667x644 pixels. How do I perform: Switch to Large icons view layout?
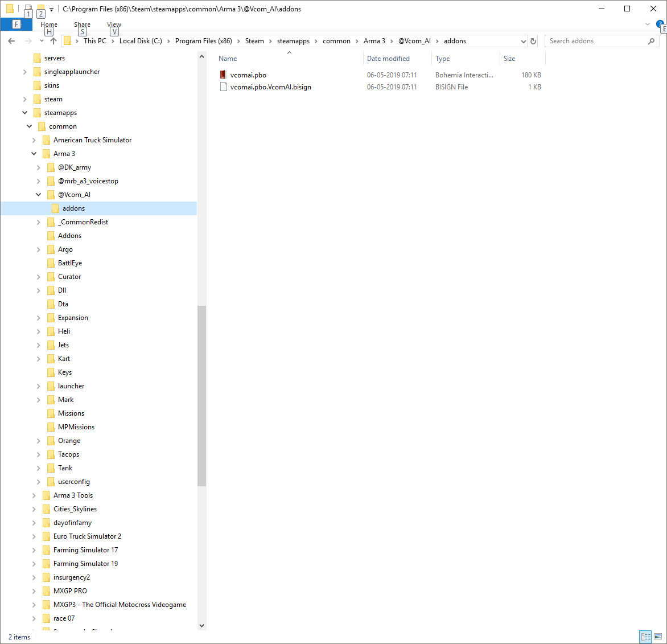(x=658, y=637)
